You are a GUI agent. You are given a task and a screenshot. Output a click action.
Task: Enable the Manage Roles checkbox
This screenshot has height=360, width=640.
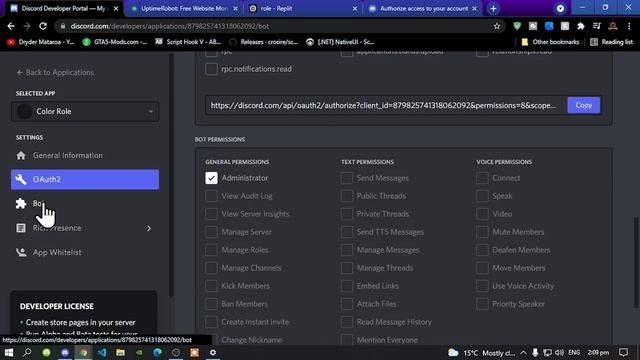pyautogui.click(x=211, y=250)
